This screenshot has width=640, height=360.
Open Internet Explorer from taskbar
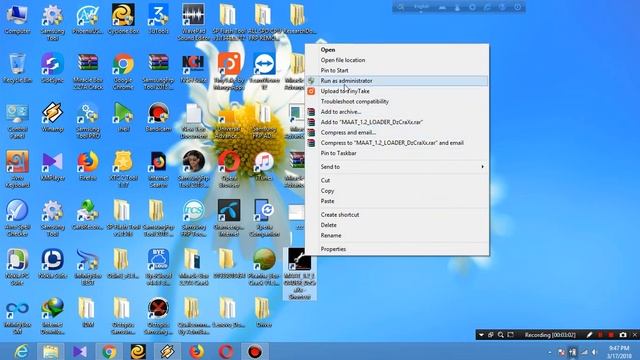pos(21,351)
